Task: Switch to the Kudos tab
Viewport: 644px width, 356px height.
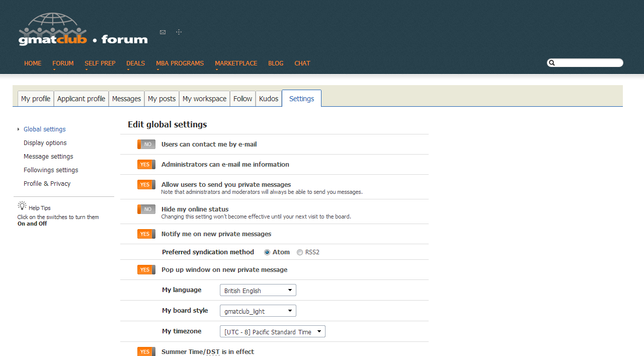Action: click(x=269, y=99)
